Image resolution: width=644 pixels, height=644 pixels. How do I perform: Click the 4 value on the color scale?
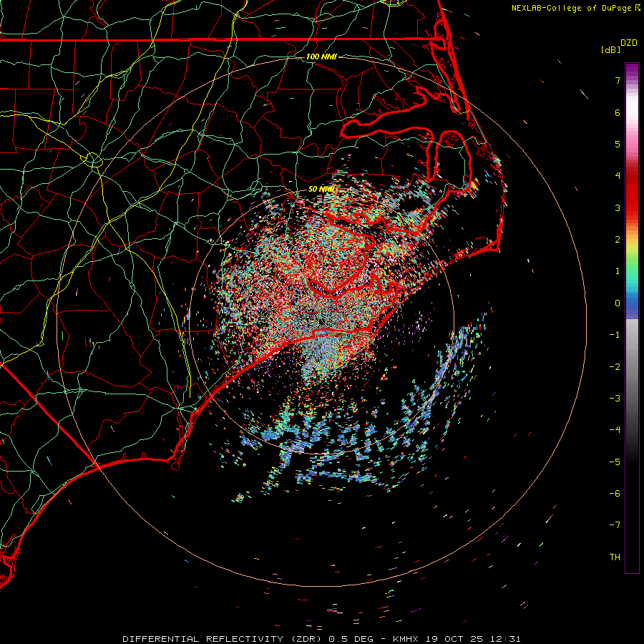pyautogui.click(x=618, y=176)
